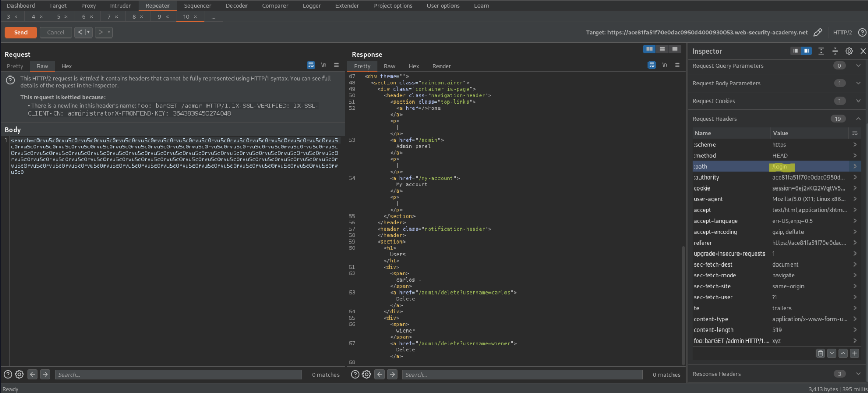
Task: Open search settings gear in the Response panel
Action: (x=366, y=374)
